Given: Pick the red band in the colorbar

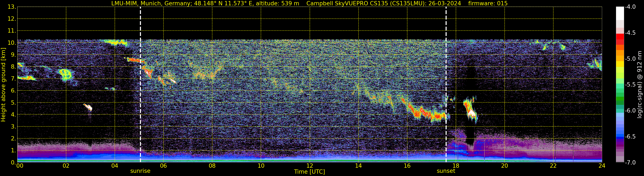Looking at the screenshot, I should 620,36.
